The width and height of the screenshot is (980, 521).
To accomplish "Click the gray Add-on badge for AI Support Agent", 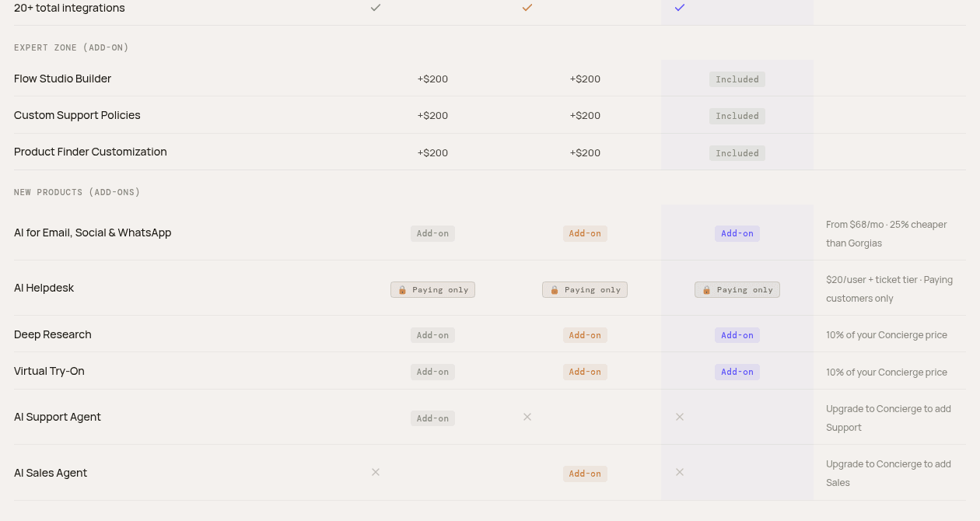I will click(x=432, y=418).
